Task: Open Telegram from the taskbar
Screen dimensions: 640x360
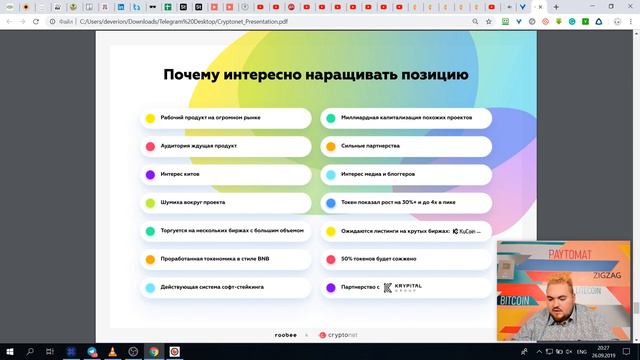Action: point(92,351)
